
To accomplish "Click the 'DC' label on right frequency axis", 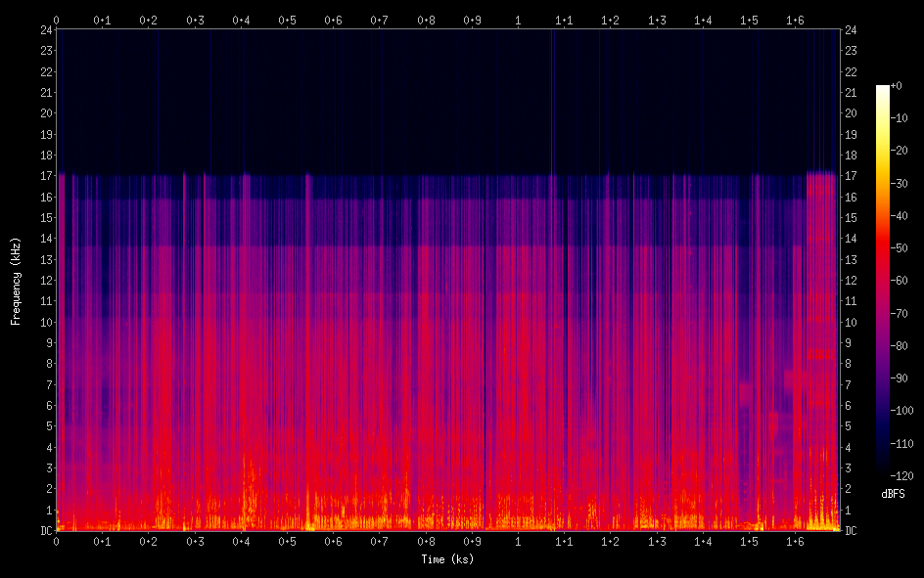I will (851, 531).
